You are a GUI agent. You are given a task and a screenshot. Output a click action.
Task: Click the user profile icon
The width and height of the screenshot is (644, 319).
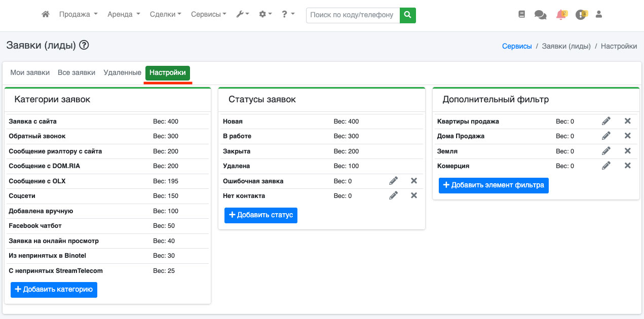pyautogui.click(x=598, y=15)
